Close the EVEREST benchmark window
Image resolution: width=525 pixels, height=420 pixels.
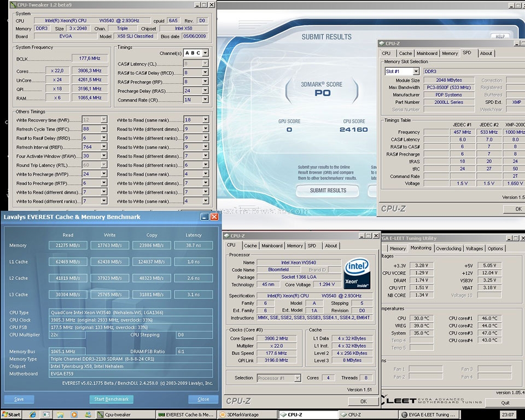coord(214,217)
